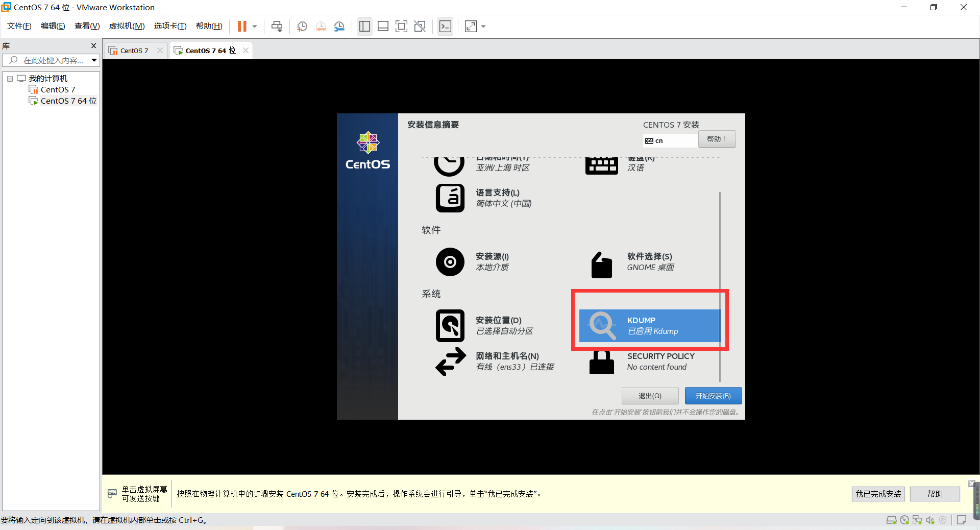This screenshot has height=530, width=980.
Task: Click the stretch guest display icon
Action: click(471, 27)
